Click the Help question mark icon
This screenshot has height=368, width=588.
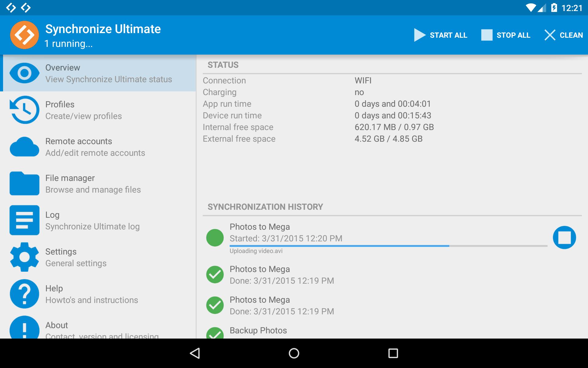pos(24,294)
